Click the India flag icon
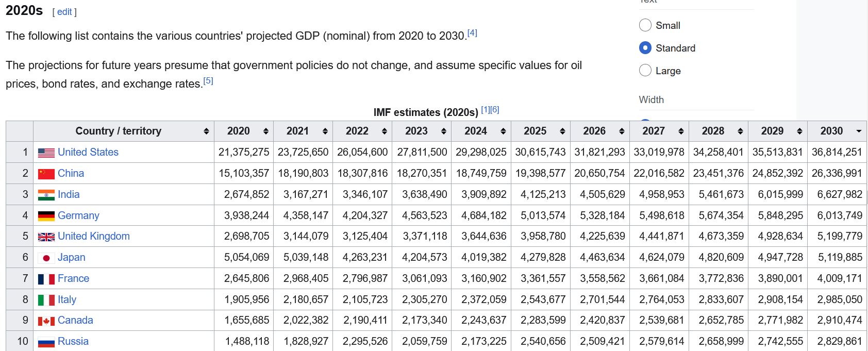Viewport: 868px width, 351px height. pyautogui.click(x=46, y=195)
